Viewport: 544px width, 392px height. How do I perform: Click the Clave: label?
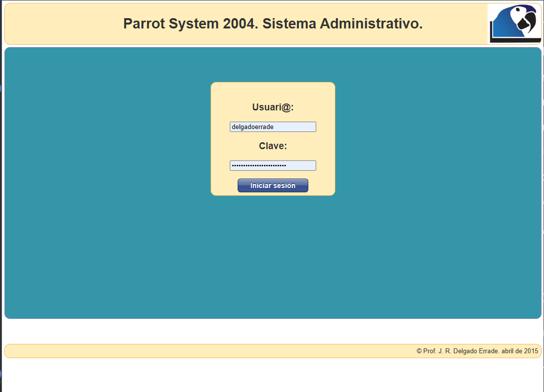273,146
